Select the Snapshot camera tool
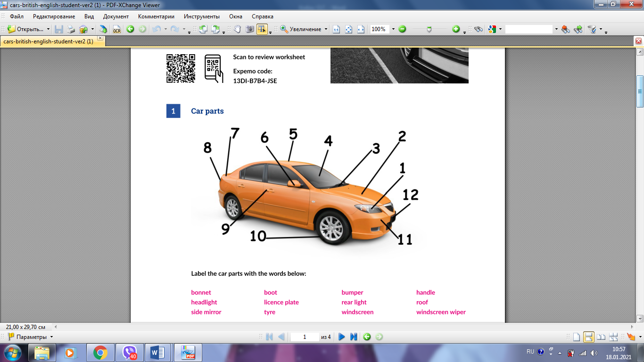The height and width of the screenshot is (362, 644). coord(249,29)
